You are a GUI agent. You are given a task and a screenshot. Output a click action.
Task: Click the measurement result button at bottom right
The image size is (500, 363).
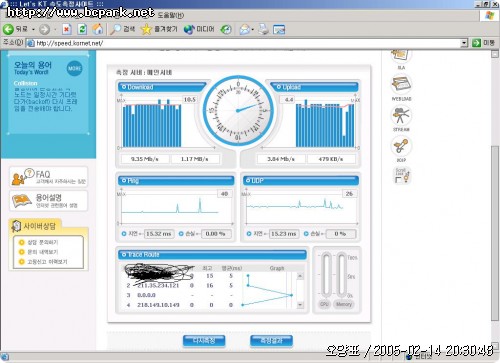(271, 341)
